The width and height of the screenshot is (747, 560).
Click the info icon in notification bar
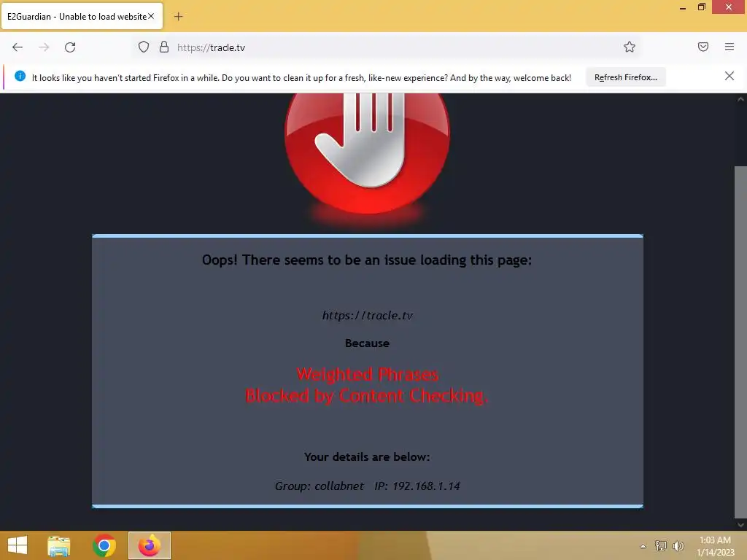point(20,76)
